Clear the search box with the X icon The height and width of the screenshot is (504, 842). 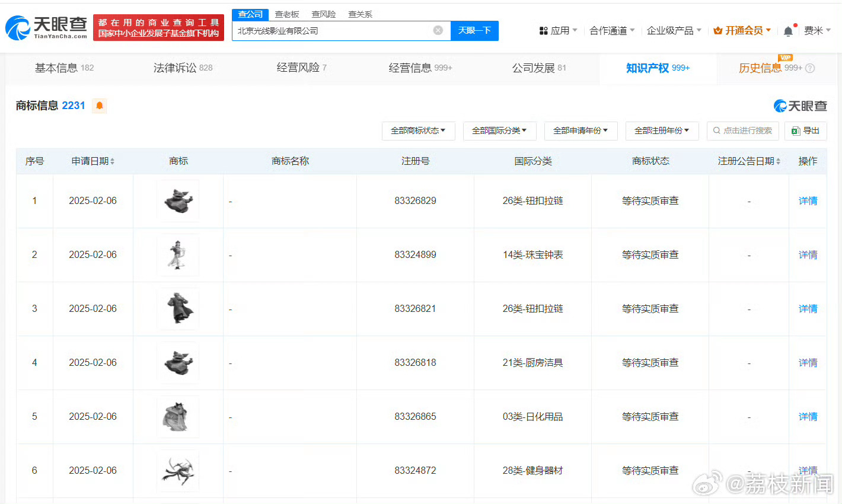(438, 30)
